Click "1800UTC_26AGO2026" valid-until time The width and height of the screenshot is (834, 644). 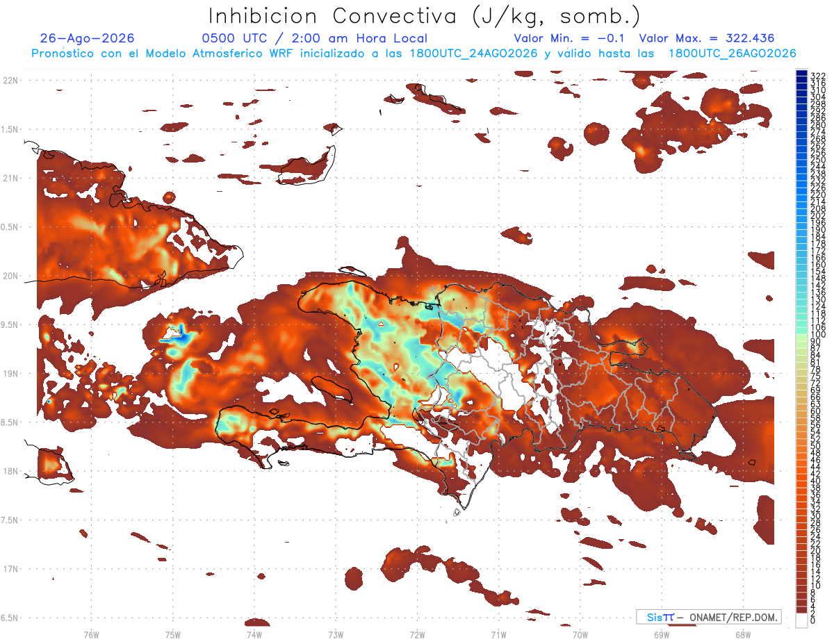[731, 53]
